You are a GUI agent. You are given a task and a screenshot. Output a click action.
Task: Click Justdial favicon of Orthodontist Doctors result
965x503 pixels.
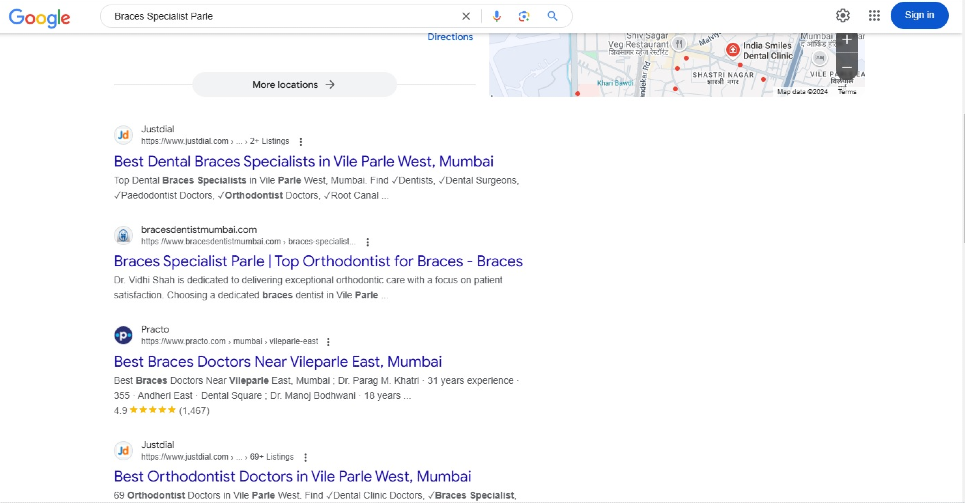click(123, 451)
